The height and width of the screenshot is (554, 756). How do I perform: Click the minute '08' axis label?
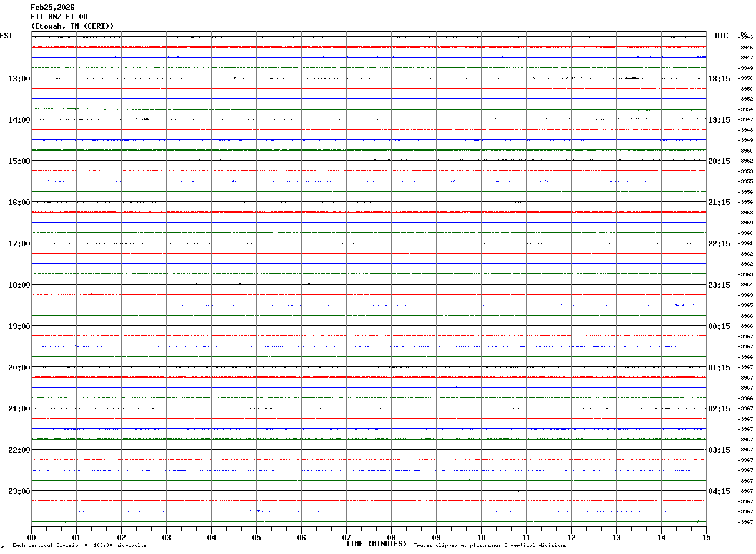[x=391, y=538]
